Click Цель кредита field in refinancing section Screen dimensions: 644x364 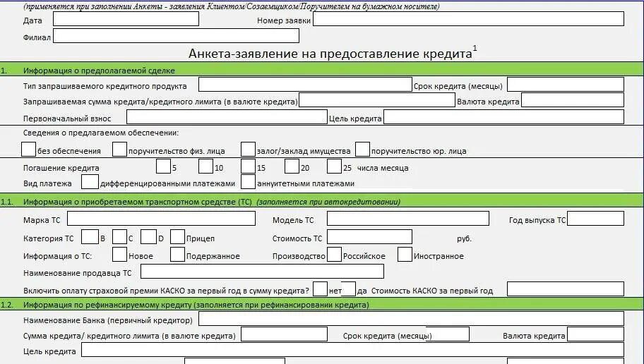pos(353,350)
